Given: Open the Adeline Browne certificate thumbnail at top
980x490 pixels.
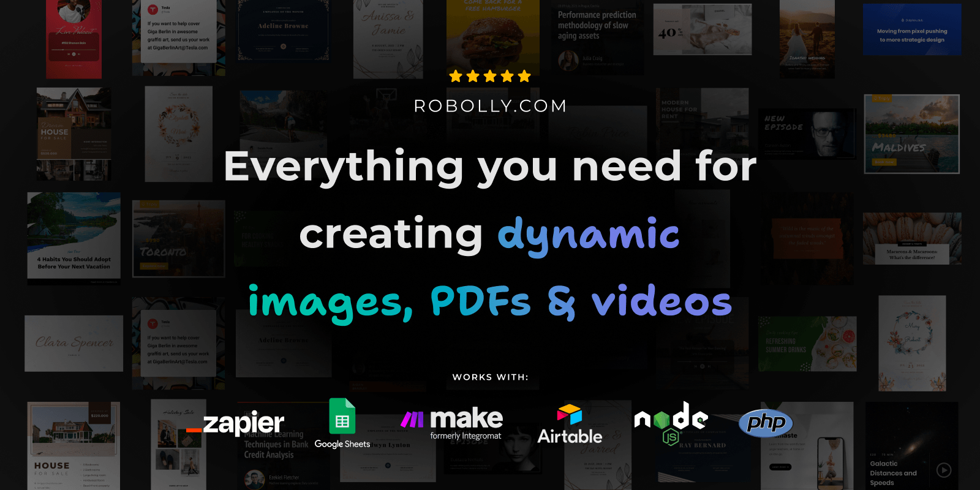Looking at the screenshot, I should [284, 29].
